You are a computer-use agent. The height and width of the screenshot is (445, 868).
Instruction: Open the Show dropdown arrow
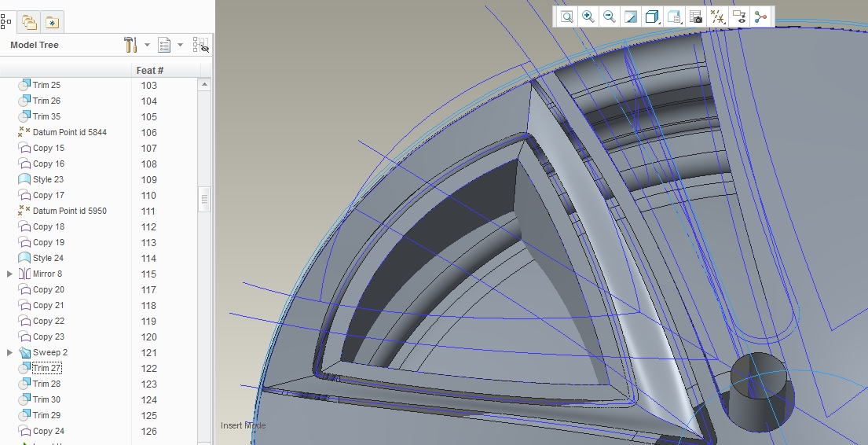180,45
